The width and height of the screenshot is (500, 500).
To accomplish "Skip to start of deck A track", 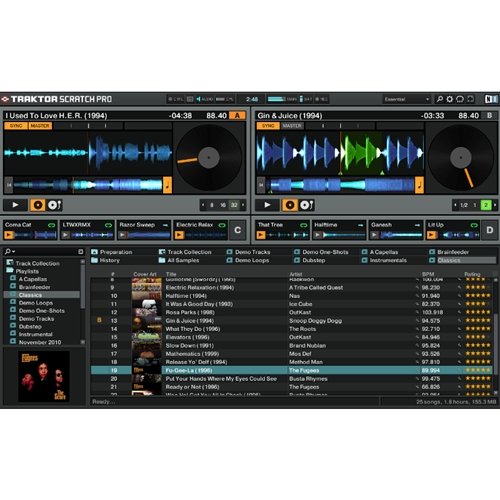I will coord(9,185).
